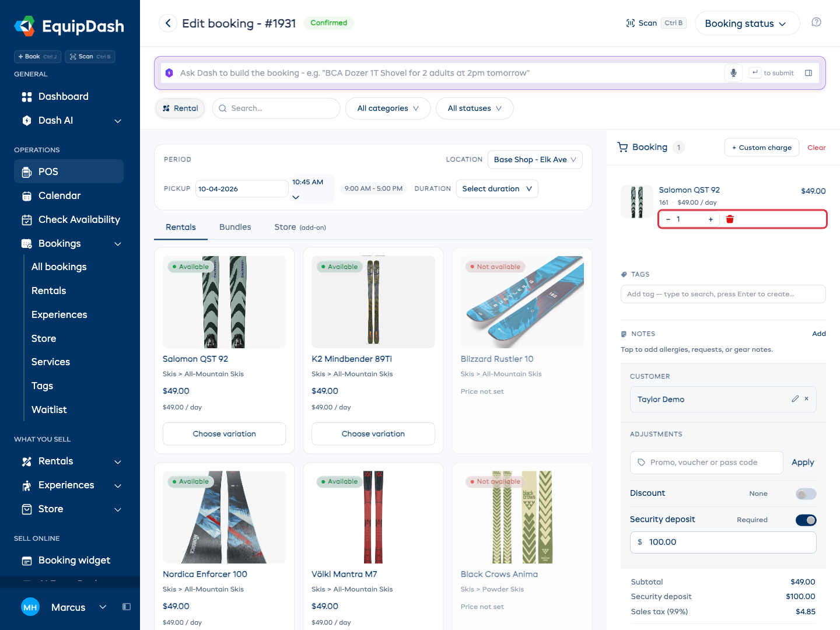The width and height of the screenshot is (840, 630).
Task: Edit customer Taylor Demo with pencil icon
Action: (x=795, y=399)
